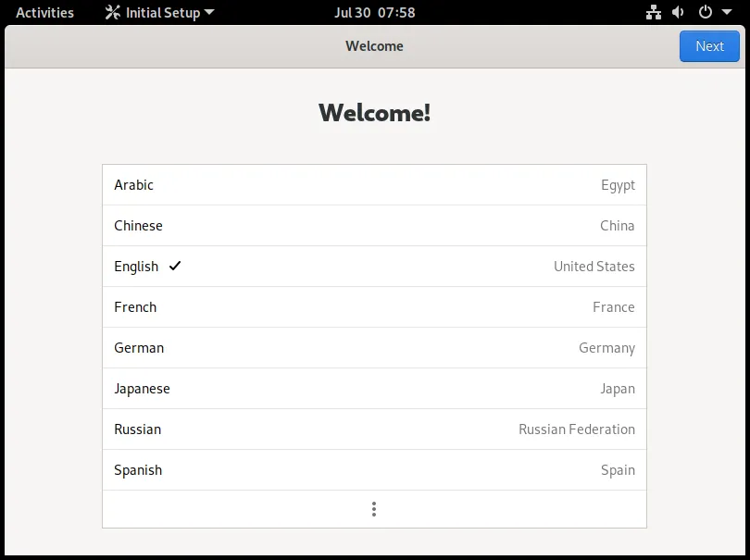Open the clock showing Jul 30 07:58
Image resolution: width=750 pixels, height=560 pixels.
click(374, 13)
